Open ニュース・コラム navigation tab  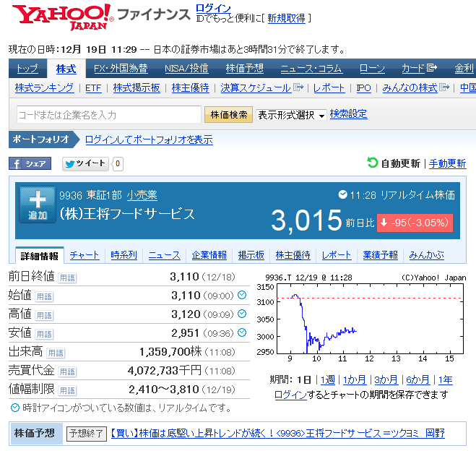(311, 69)
